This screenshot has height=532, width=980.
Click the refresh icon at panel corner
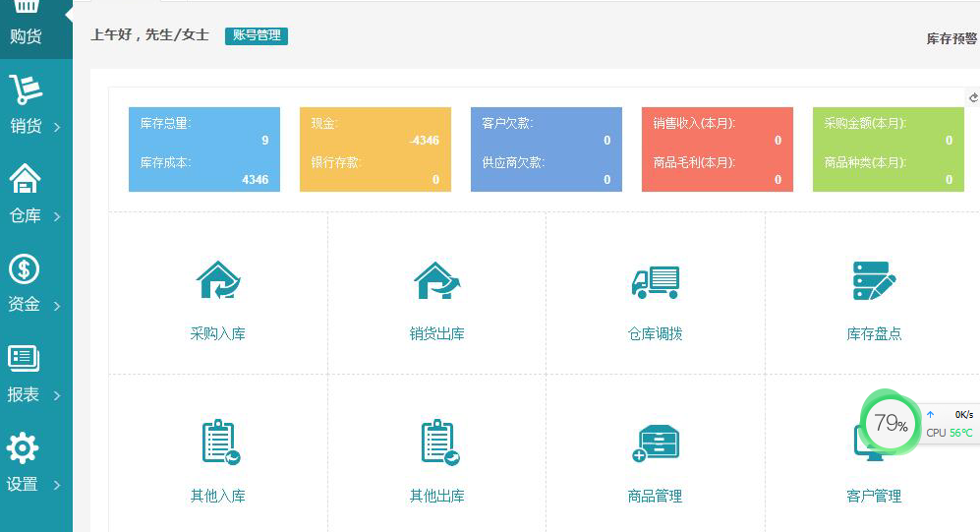click(973, 97)
